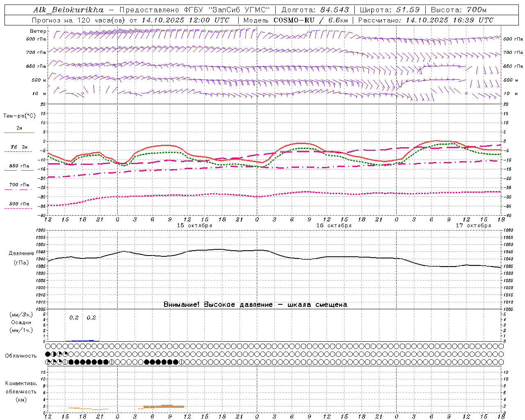Click the "Долгота: 84.543" header field
The image size is (525, 420).
(315, 10)
